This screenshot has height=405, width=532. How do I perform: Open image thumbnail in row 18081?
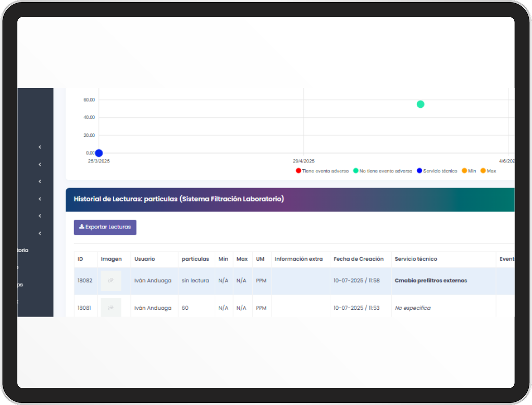110,308
